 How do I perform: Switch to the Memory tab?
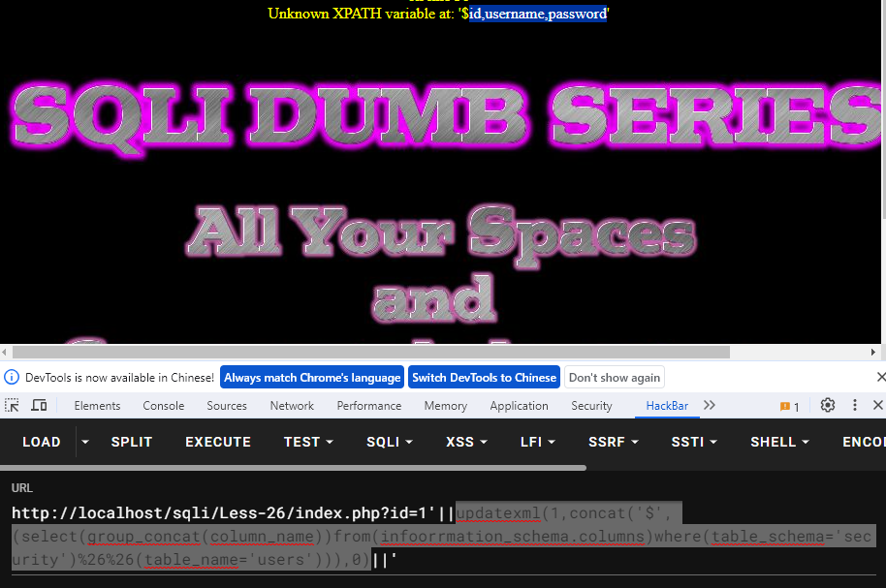click(x=445, y=406)
